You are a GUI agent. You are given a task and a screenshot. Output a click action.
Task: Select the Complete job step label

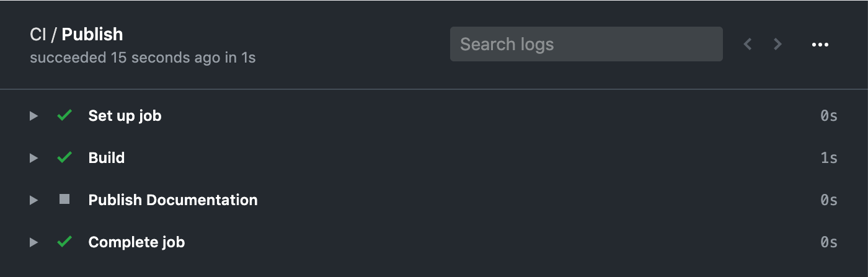tap(136, 242)
